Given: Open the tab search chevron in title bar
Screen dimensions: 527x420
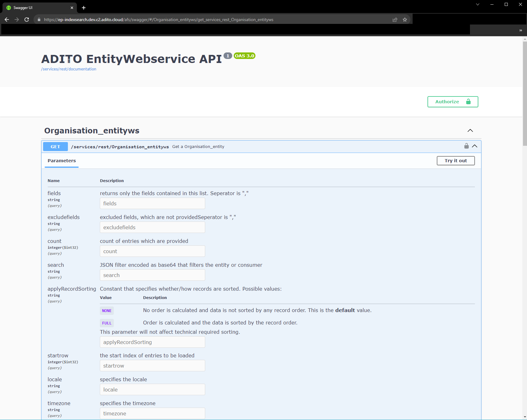Looking at the screenshot, I should pos(478,4).
